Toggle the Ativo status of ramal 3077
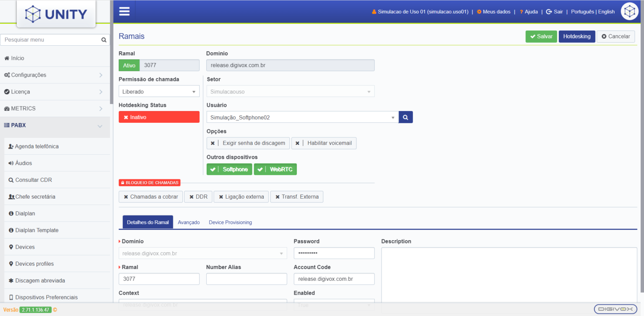This screenshot has height=316, width=644. (x=129, y=65)
